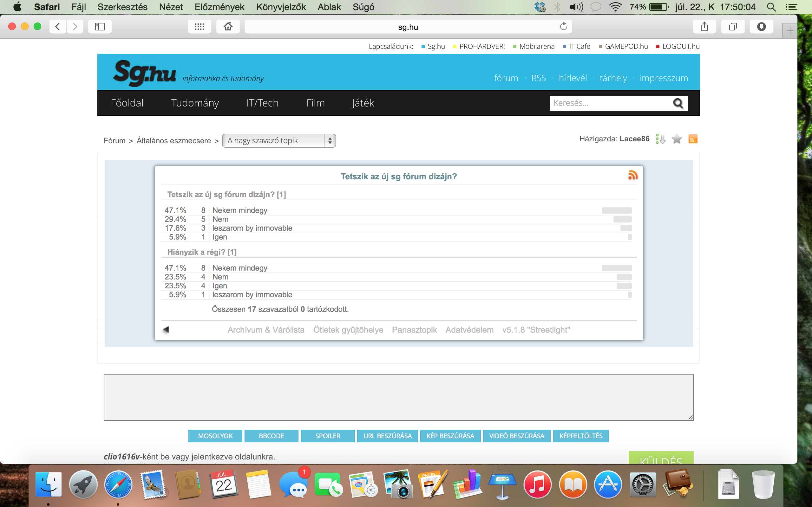Viewport: 812px width, 507px height.
Task: Click the KÉPFELTÖLTÉS button
Action: click(580, 436)
